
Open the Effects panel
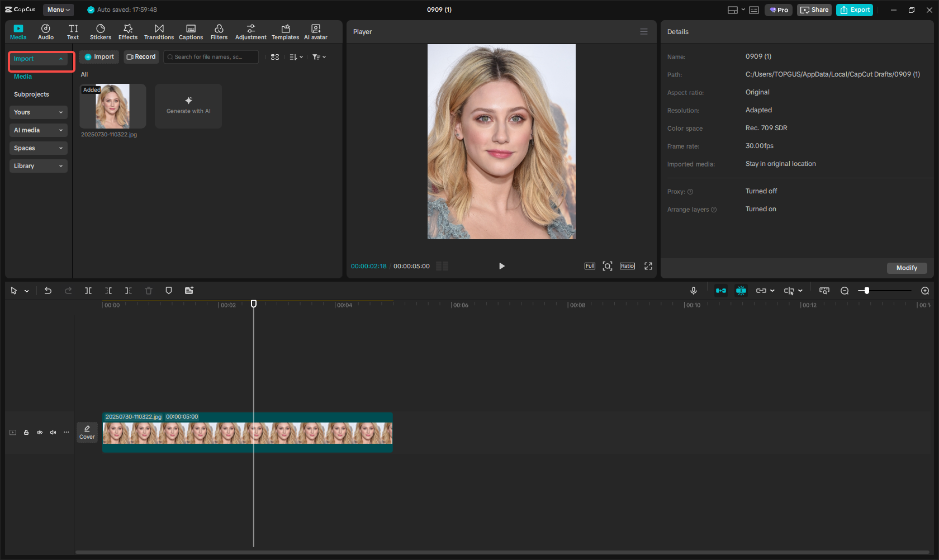click(128, 32)
